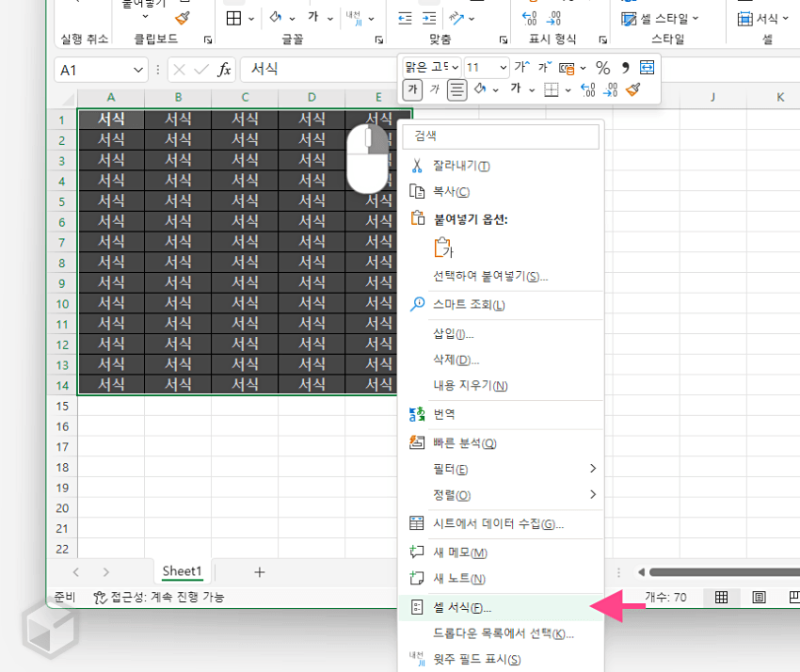This screenshot has width=800, height=672.
Task: Click the Borders icon in the ribbon
Action: [233, 19]
